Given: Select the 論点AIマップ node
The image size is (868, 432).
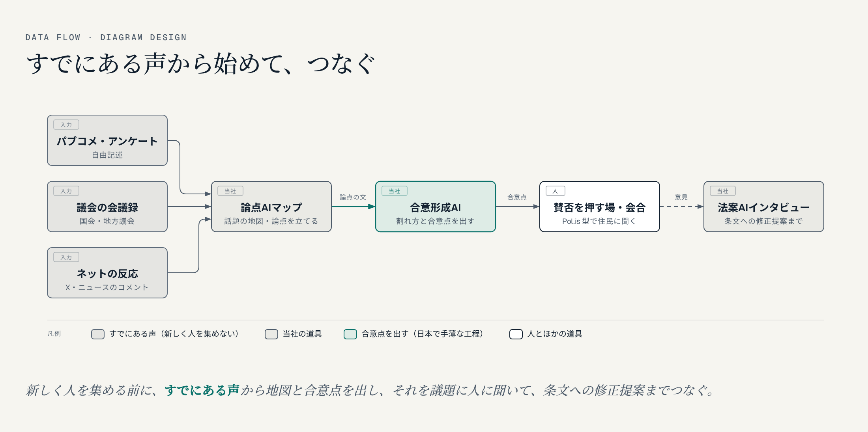Looking at the screenshot, I should pos(271,207).
